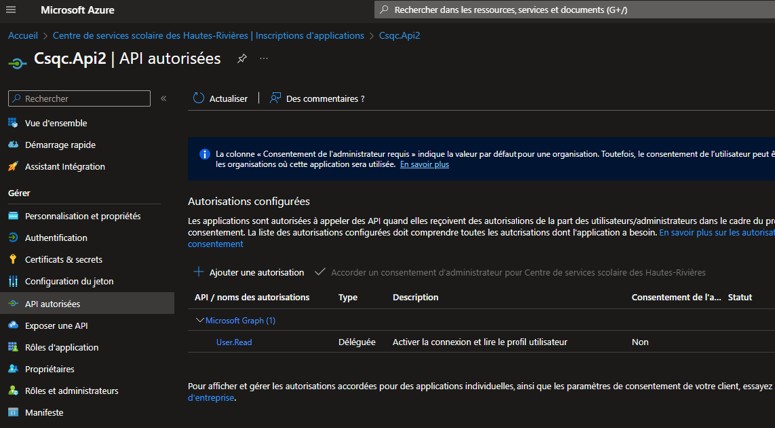Click the d'entreprise link at bottom
The height and width of the screenshot is (428, 775).
coord(211,397)
